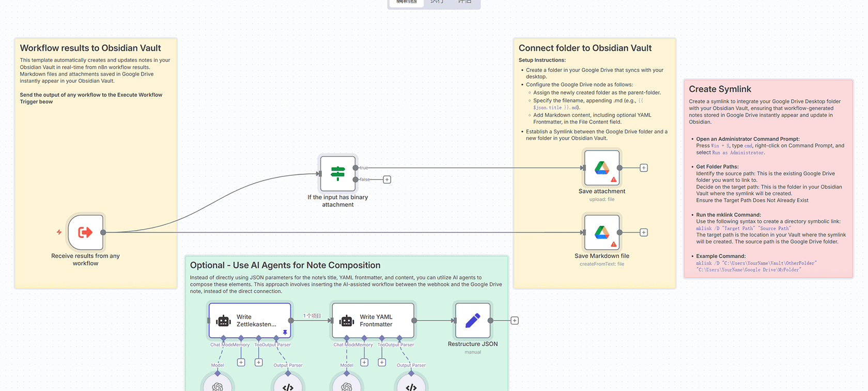Viewport: 868px width, 391px height.
Task: Add a Tool sub-node to Write YAML Frontmatter
Action: (382, 363)
